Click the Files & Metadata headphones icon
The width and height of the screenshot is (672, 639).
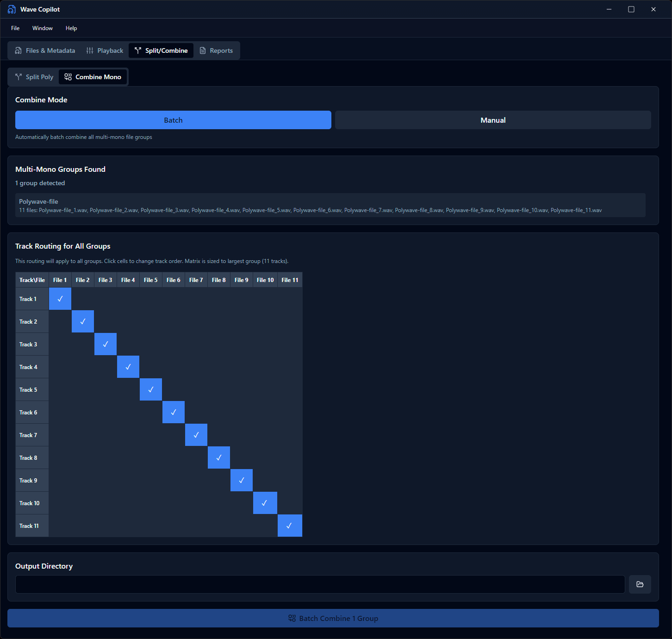tap(19, 50)
